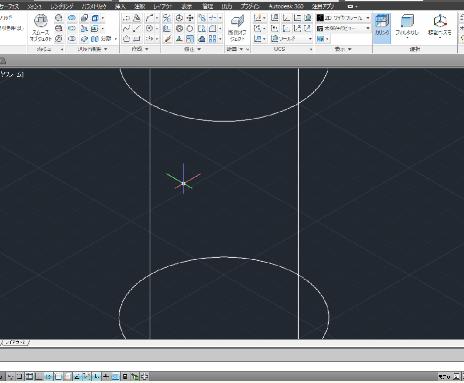Select the four-arrow Move tool in Modify panel
The height and width of the screenshot is (383, 464).
190,18
